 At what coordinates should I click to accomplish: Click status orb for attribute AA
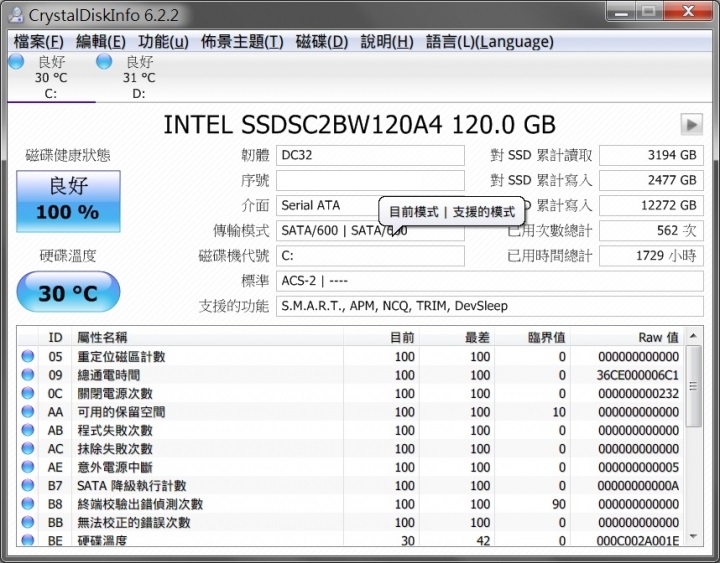click(28, 411)
